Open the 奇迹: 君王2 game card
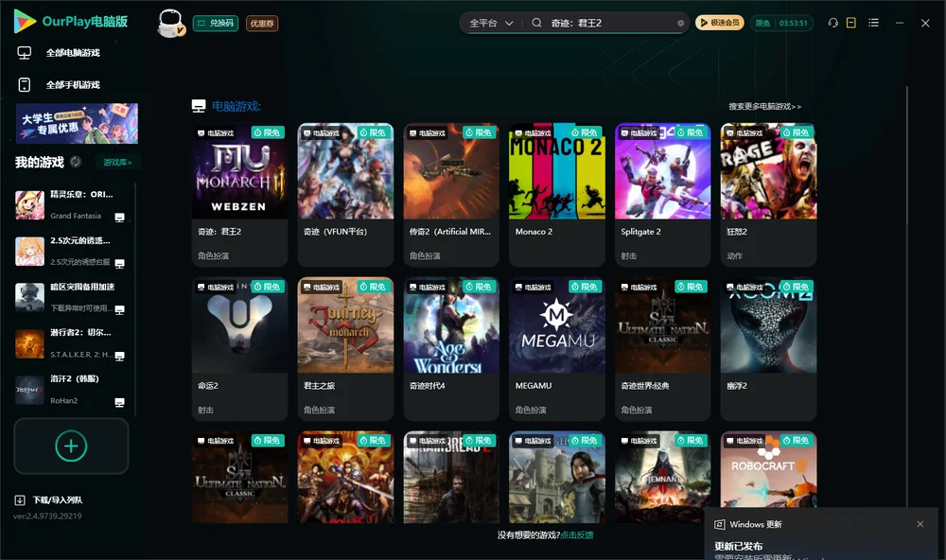Screen dimensions: 946x560 coord(239,194)
